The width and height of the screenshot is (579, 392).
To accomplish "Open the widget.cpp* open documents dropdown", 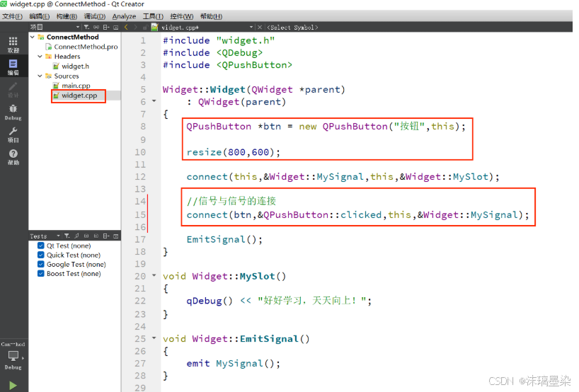I will click(x=207, y=27).
